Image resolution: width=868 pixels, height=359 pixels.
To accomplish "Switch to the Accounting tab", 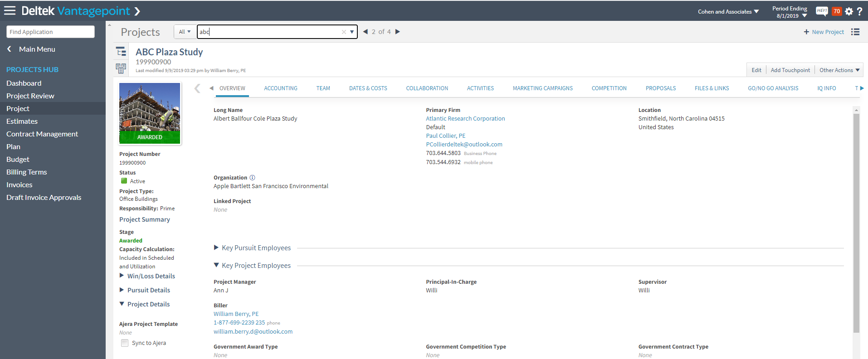I will [281, 88].
